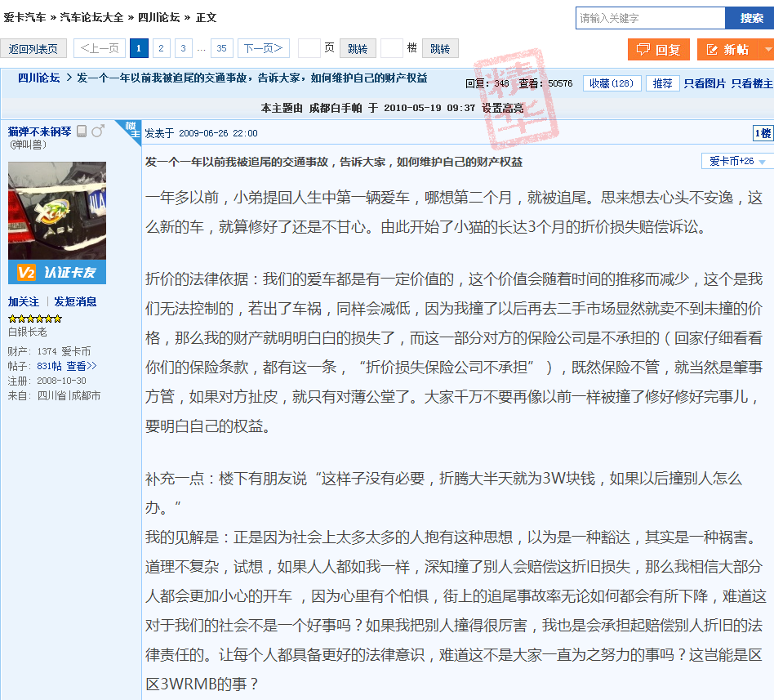The width and height of the screenshot is (774, 700).
Task: Click the 1楼 floor number marker
Action: [762, 133]
